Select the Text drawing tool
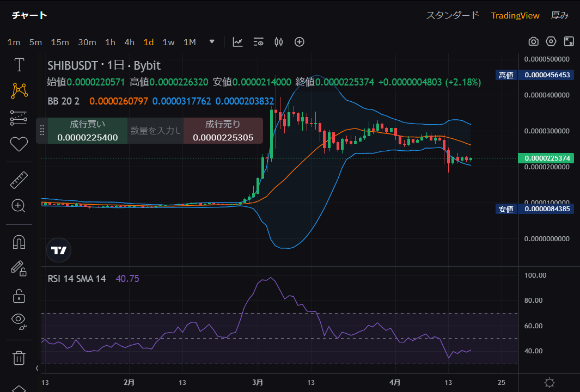 pyautogui.click(x=19, y=65)
